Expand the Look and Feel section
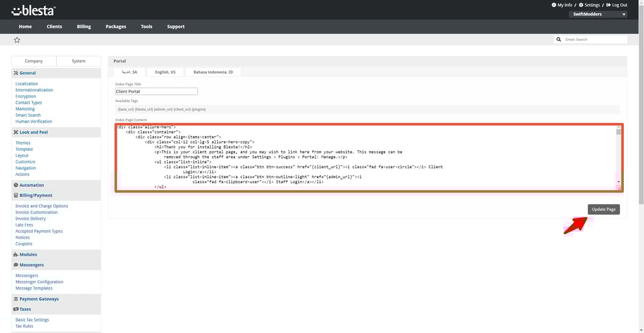The height and width of the screenshot is (333, 644). [56, 132]
